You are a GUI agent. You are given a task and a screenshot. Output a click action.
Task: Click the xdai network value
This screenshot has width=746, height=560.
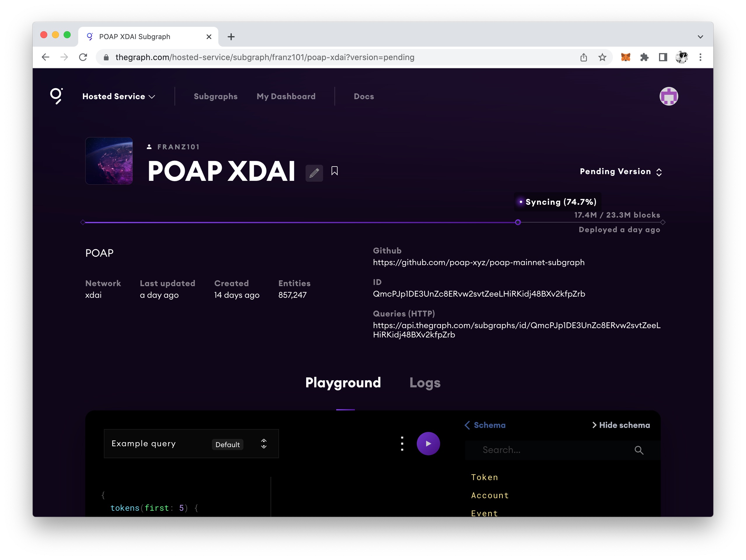pos(93,295)
